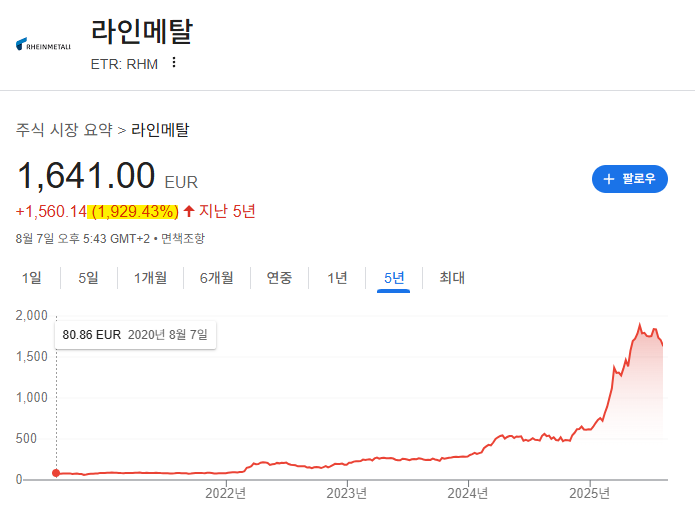Image resolution: width=695 pixels, height=514 pixels.
Task: Click the 8월 7일 오후 5:43 GMT+2 timestamp
Action: [82, 238]
